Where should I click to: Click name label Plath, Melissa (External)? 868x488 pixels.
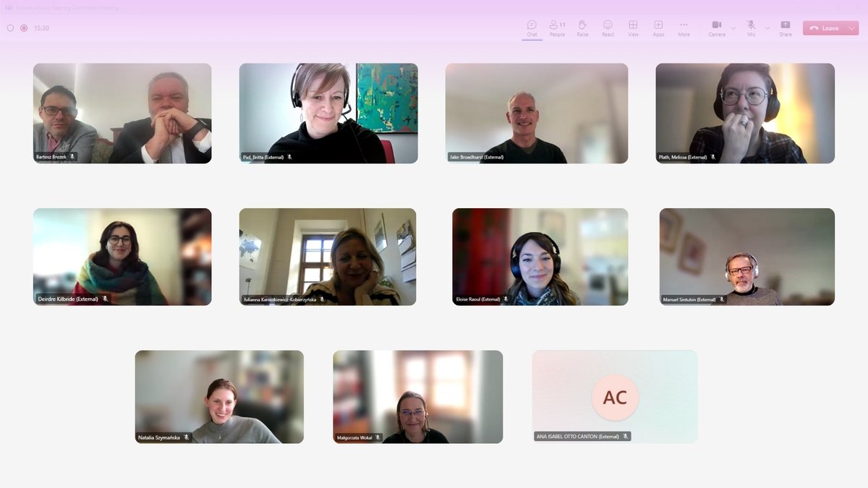[683, 157]
